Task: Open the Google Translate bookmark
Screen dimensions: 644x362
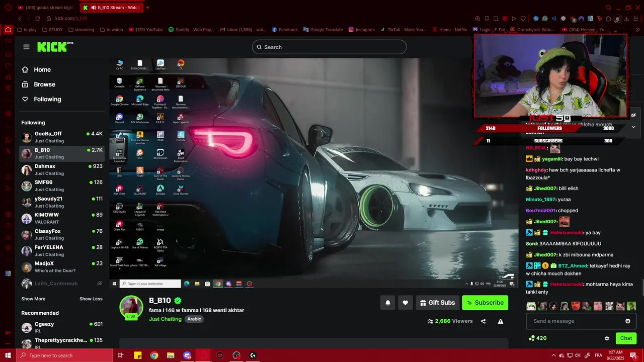Action: point(323,30)
